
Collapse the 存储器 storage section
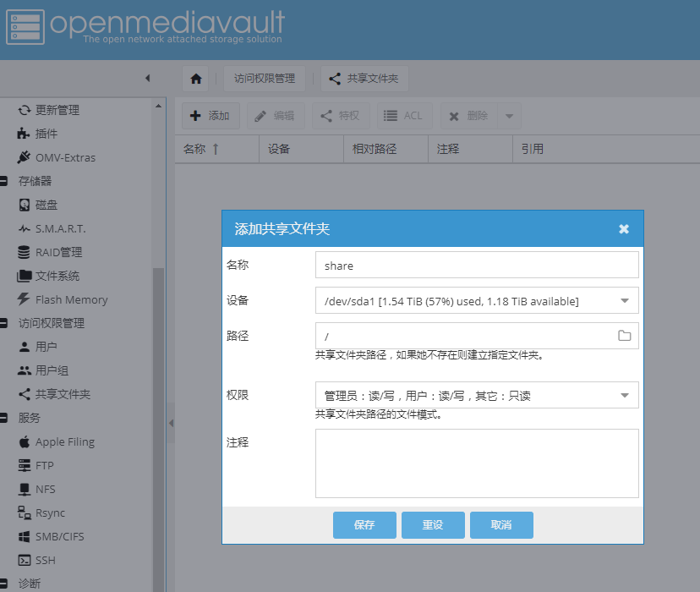(x=3, y=181)
